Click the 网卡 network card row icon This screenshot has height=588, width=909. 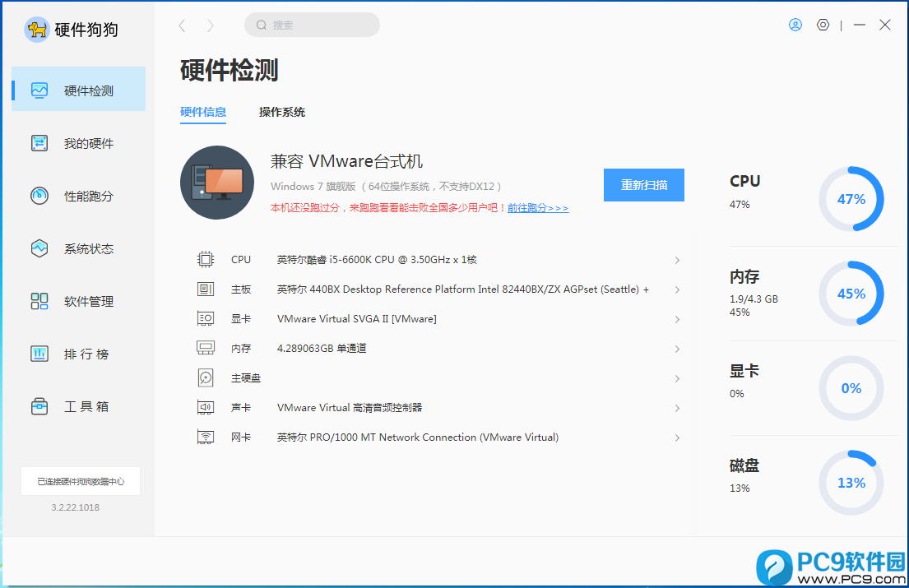coord(205,437)
